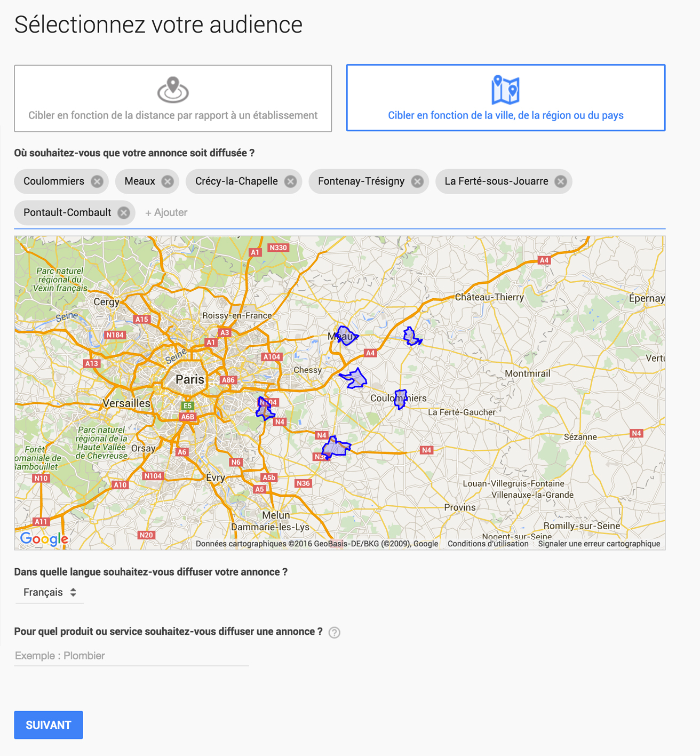Click the La Ferté-Gaucher label on the map

(x=462, y=412)
